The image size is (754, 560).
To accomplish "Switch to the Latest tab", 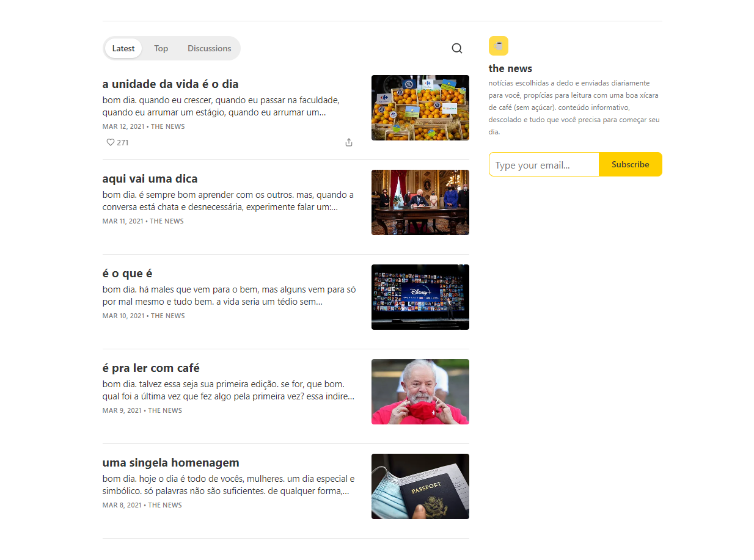I will coord(123,48).
